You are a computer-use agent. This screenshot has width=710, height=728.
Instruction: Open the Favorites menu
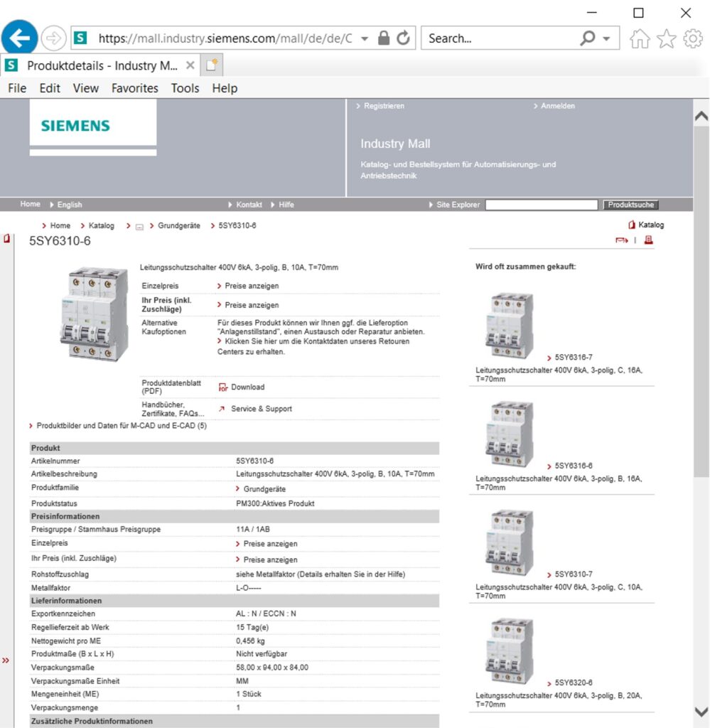134,88
